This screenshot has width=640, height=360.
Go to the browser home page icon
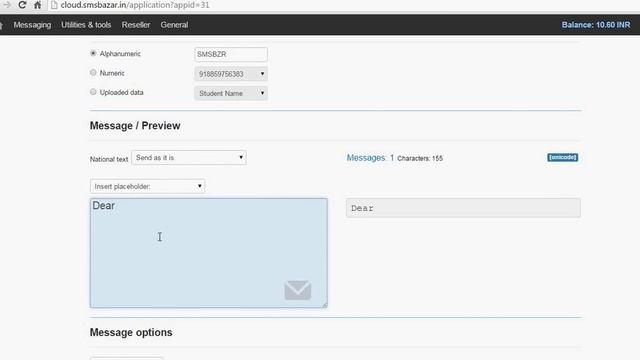click(x=38, y=5)
